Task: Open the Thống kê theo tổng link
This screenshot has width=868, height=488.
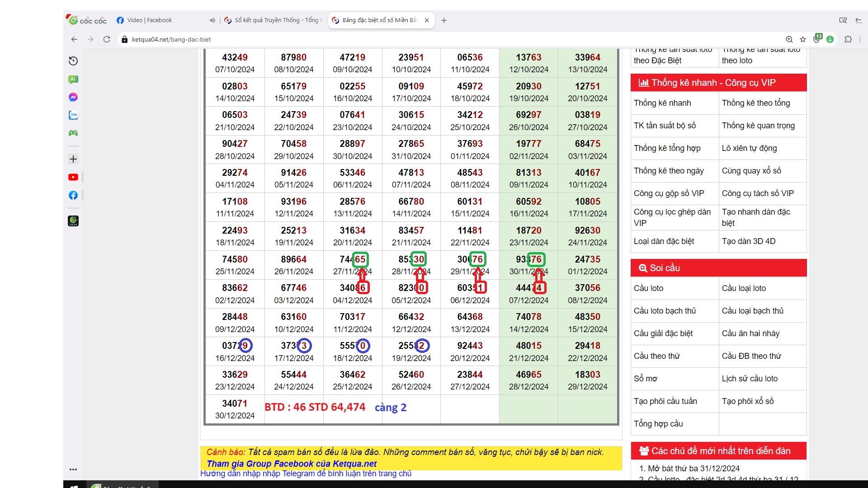Action: [756, 103]
